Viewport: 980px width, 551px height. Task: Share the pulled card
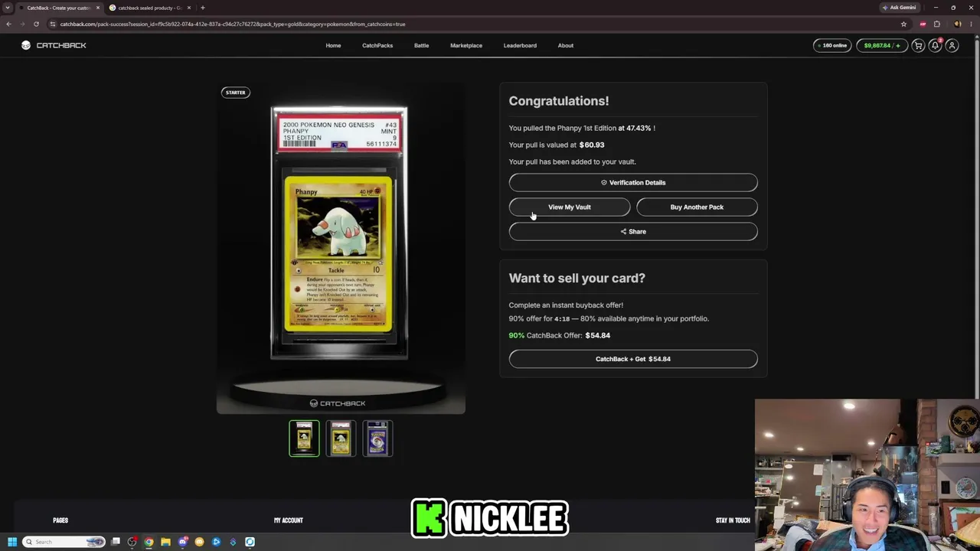click(x=633, y=231)
